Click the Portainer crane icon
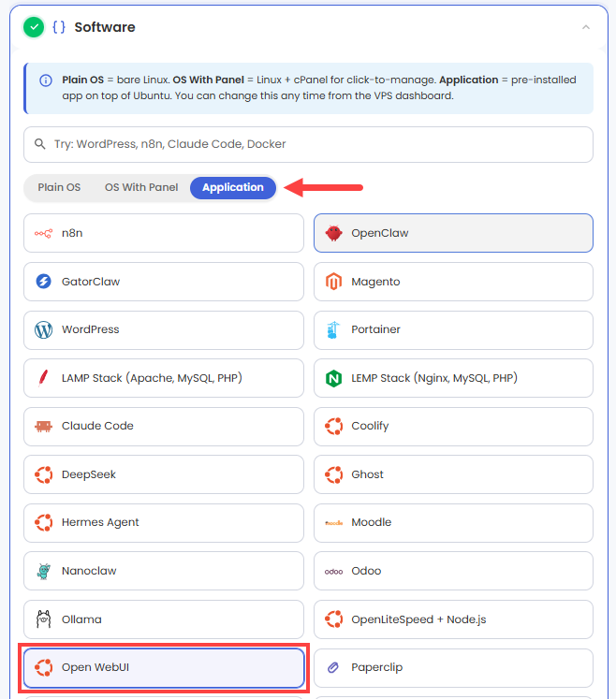The height and width of the screenshot is (699, 616). pyautogui.click(x=333, y=330)
